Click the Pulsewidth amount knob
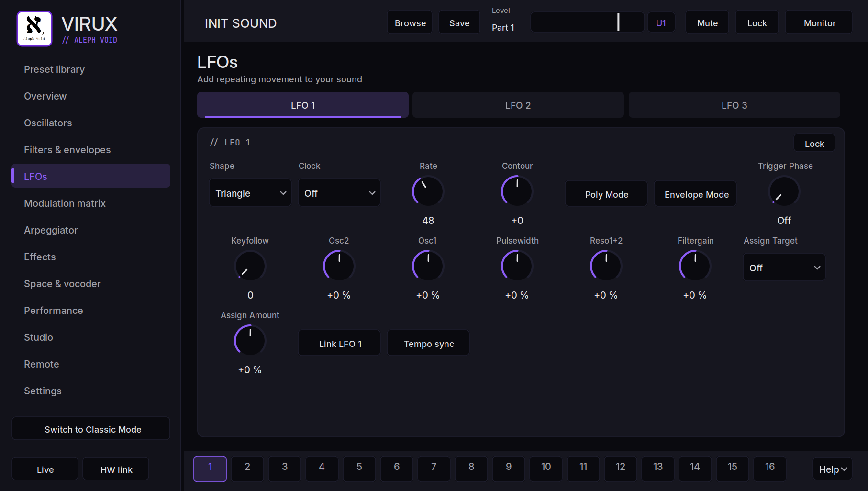The height and width of the screenshot is (491, 868). point(517,266)
